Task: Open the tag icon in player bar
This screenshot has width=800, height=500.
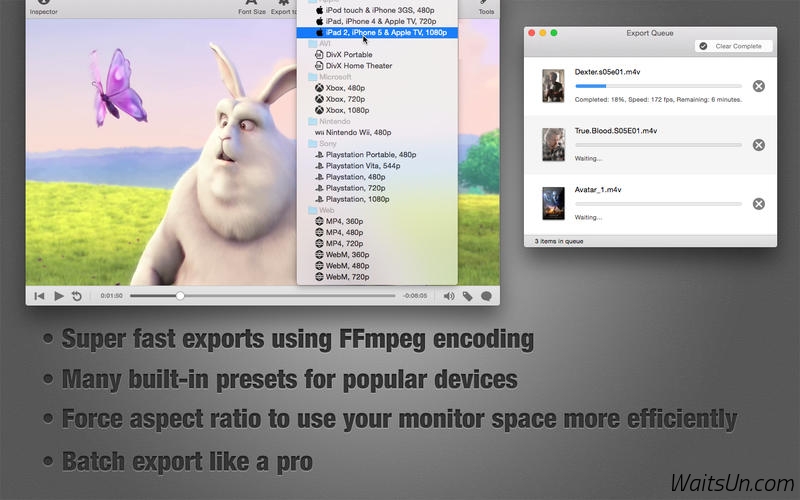Action: click(x=467, y=296)
